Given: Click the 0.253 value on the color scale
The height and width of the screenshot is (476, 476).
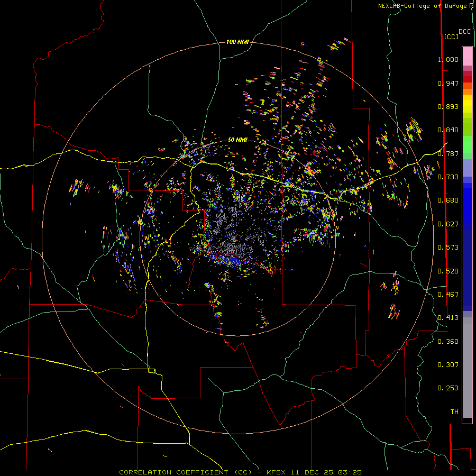Looking at the screenshot, I should (x=448, y=388).
